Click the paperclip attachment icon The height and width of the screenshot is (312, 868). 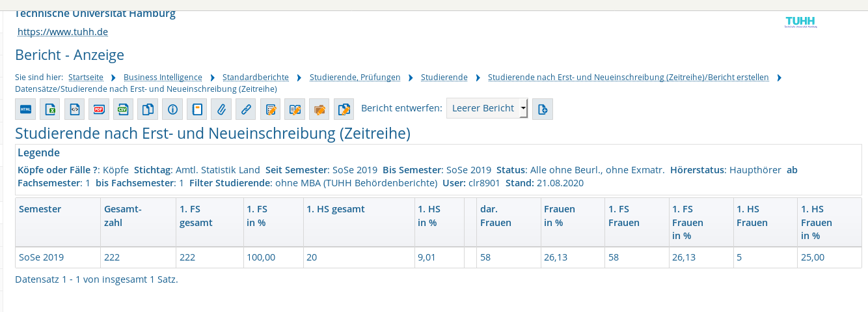coord(221,109)
